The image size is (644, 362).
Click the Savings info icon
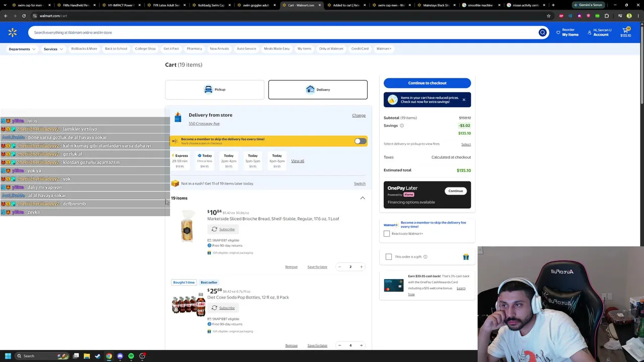(401, 126)
